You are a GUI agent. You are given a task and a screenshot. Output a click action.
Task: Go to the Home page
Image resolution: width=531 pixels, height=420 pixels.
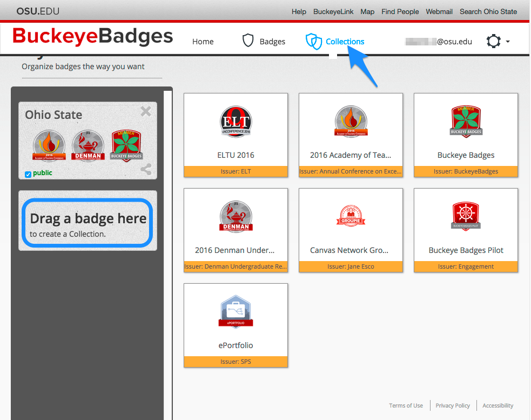203,42
